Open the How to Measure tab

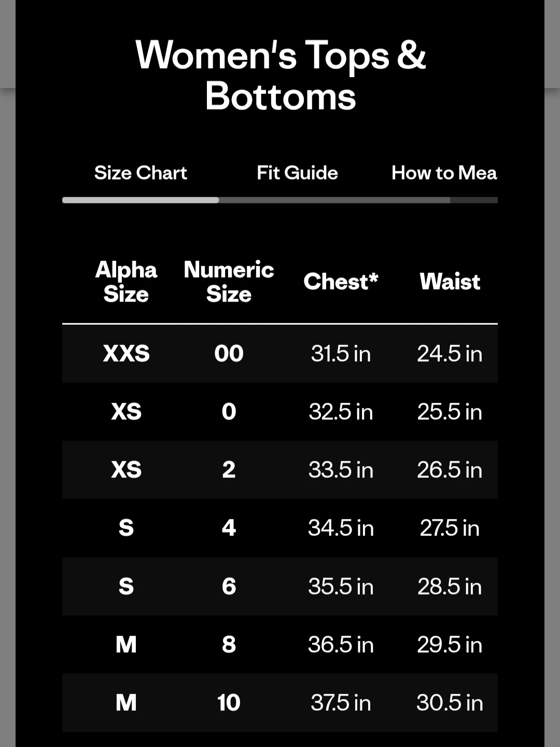pos(444,173)
